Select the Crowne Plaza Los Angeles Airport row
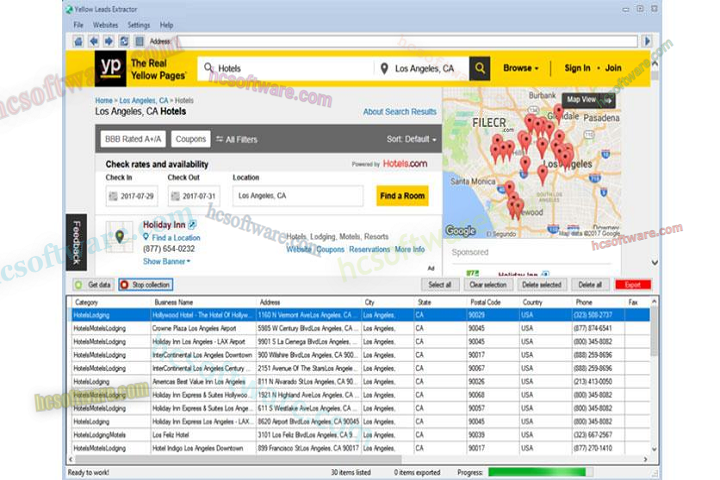The width and height of the screenshot is (720, 480). (360, 328)
